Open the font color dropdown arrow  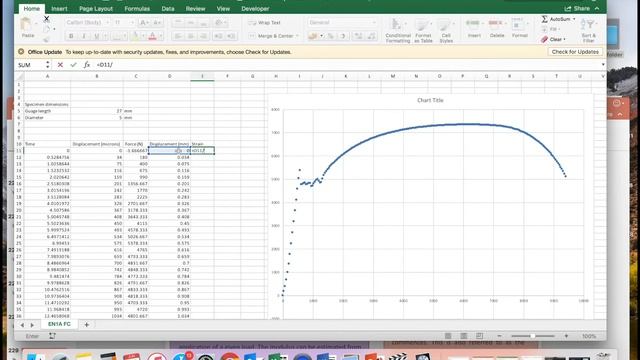click(161, 36)
